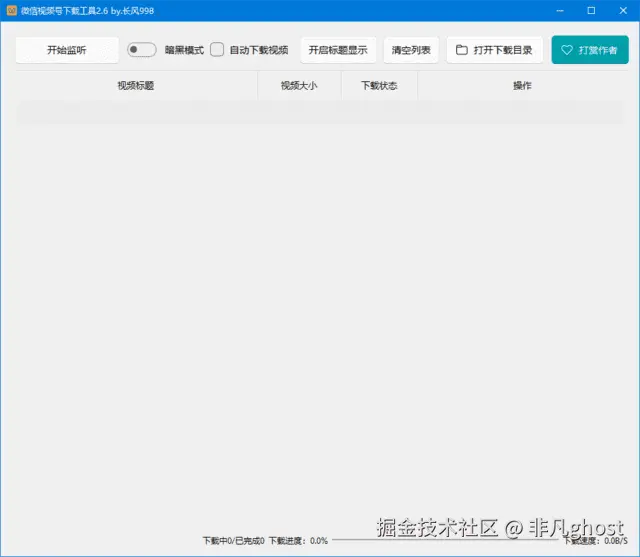This screenshot has height=557, width=640.
Task: Click the 开启标题显示 button
Action: click(x=338, y=50)
